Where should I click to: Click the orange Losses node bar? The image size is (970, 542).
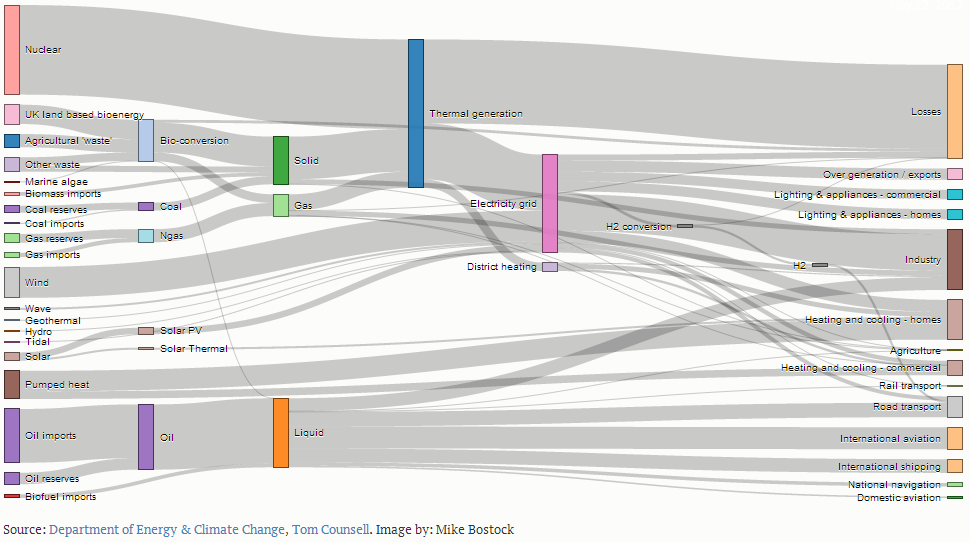[955, 111]
